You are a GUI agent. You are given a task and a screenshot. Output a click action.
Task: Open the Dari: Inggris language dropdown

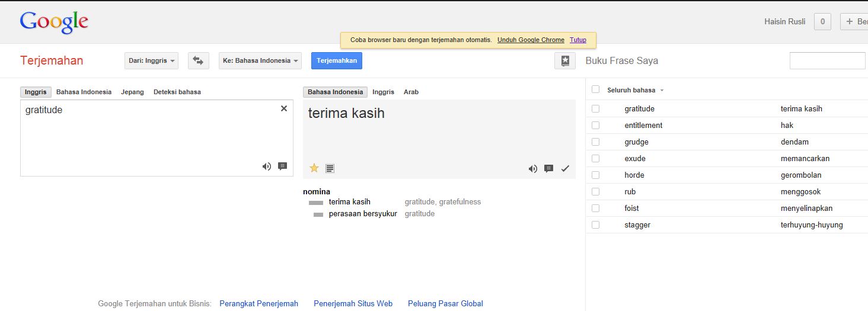[x=151, y=60]
